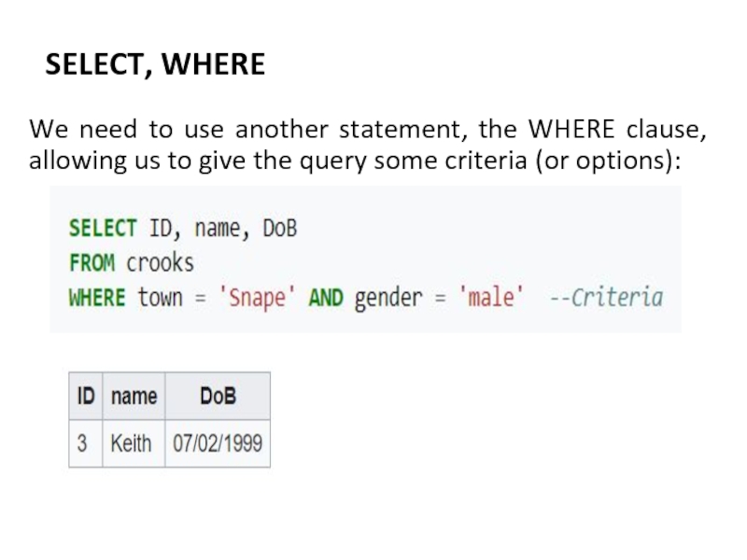Click the AND operator in the query
This screenshot has width=747, height=560.
coord(326,299)
